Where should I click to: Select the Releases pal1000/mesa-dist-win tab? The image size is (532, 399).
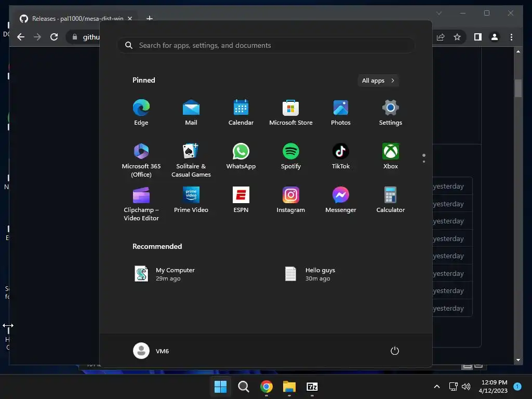(x=77, y=18)
